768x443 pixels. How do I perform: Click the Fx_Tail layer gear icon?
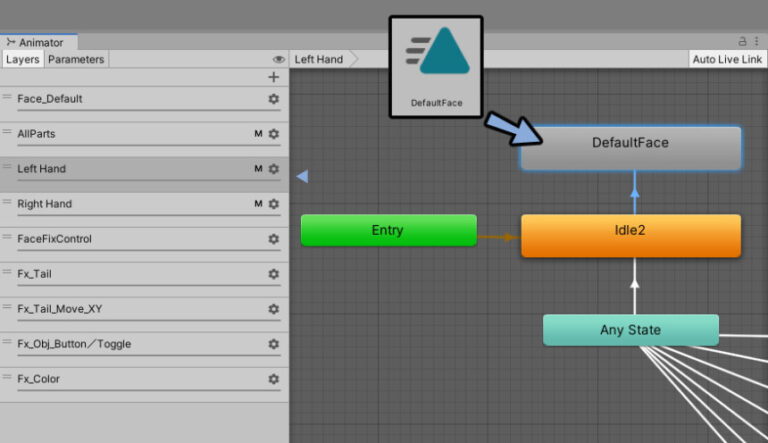(273, 274)
